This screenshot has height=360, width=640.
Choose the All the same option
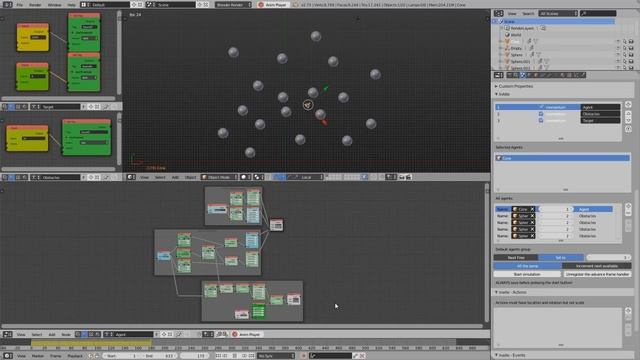click(528, 266)
